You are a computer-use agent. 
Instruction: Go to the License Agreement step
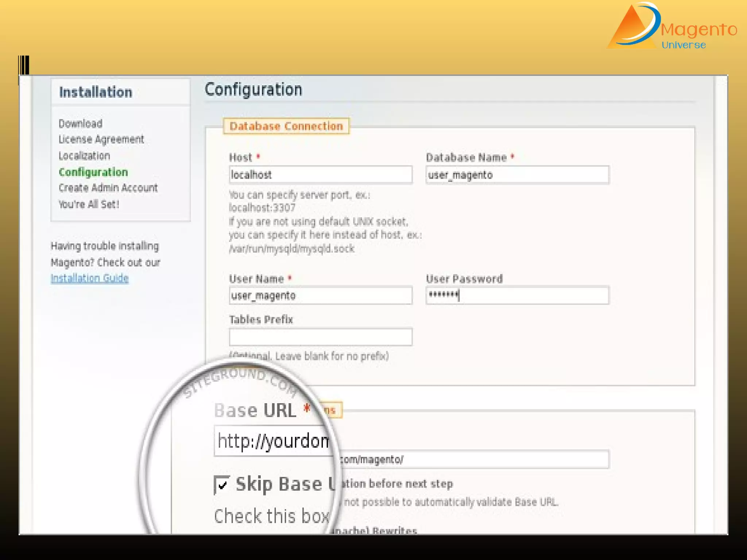point(101,139)
